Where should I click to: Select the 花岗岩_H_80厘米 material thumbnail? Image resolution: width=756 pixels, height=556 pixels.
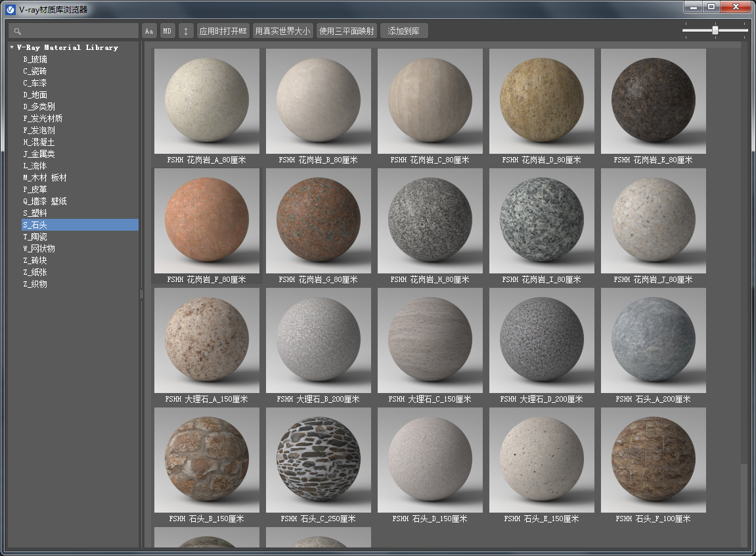430,221
